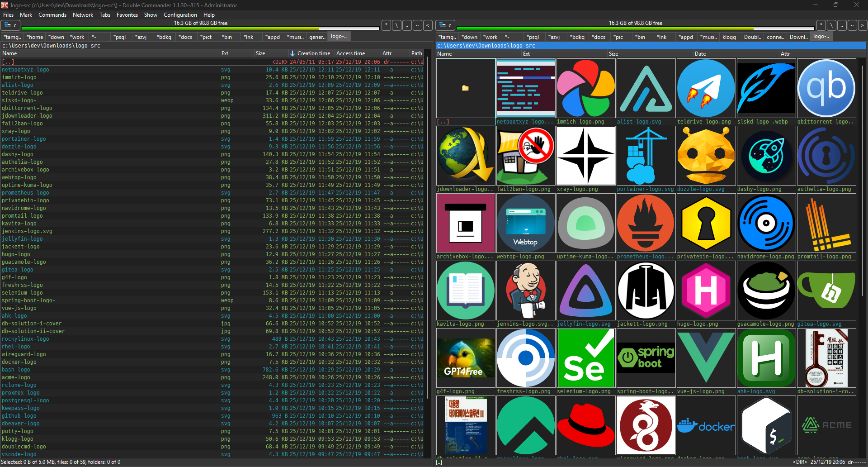This screenshot has width=868, height=467.
Task: Go up a directory in the right panel
Action: coord(842,25)
